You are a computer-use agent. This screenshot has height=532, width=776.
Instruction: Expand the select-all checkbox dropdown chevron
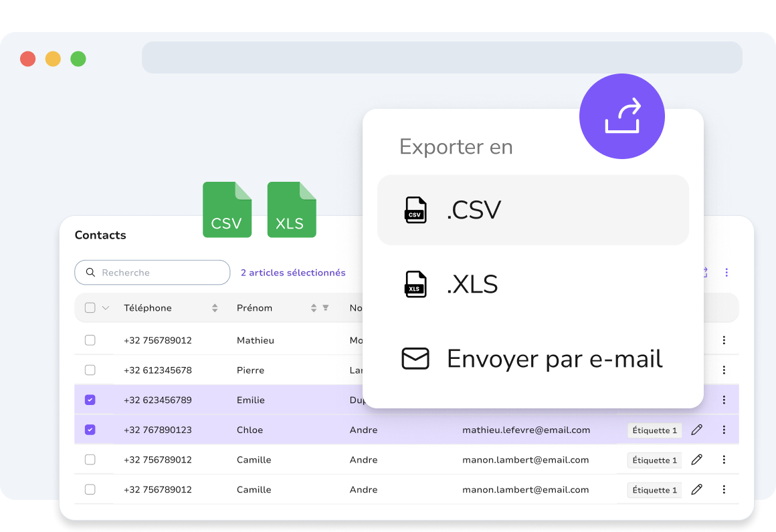[x=106, y=307]
